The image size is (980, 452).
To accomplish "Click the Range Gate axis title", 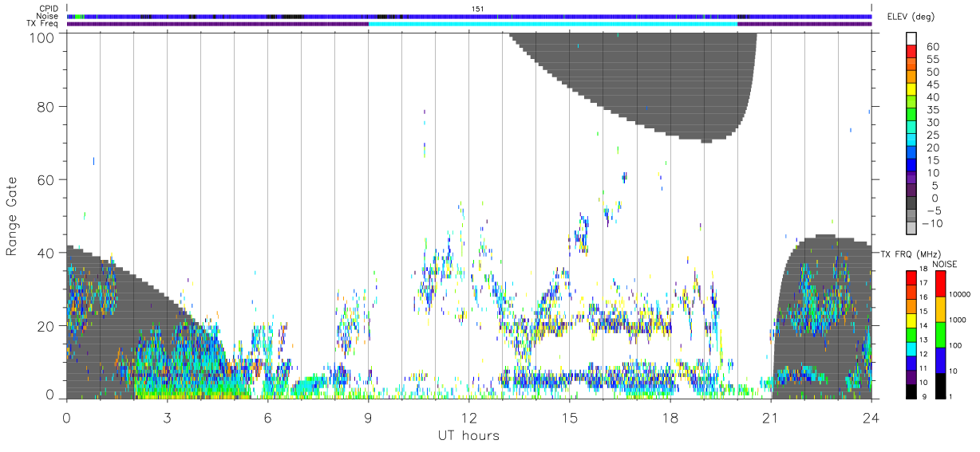I will coord(12,215).
